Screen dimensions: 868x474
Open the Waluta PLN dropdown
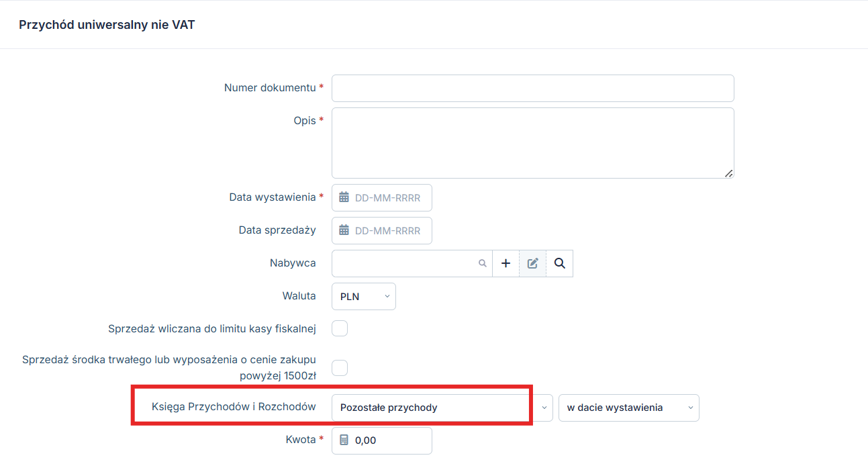pos(363,296)
